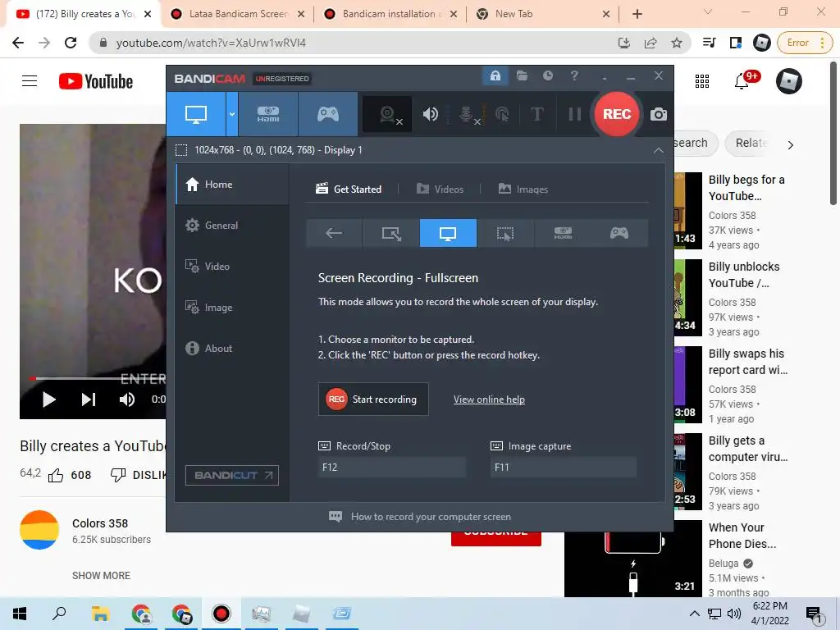Viewport: 840px width, 630px height.
Task: Open Billy unblocks YouTube video
Action: [x=744, y=275]
